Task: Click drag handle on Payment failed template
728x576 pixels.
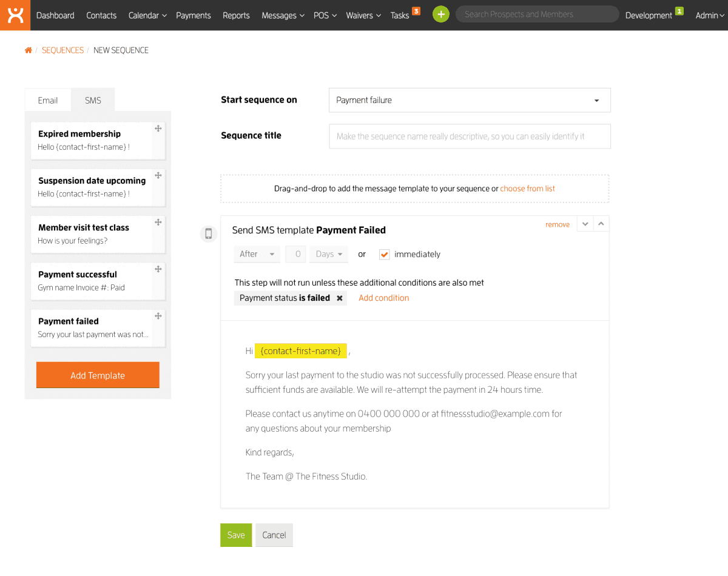Action: pos(158,316)
